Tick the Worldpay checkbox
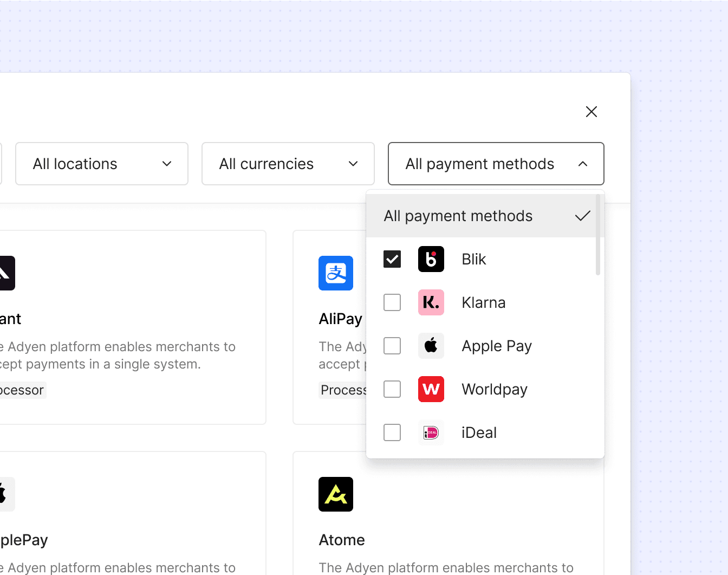 click(x=392, y=389)
